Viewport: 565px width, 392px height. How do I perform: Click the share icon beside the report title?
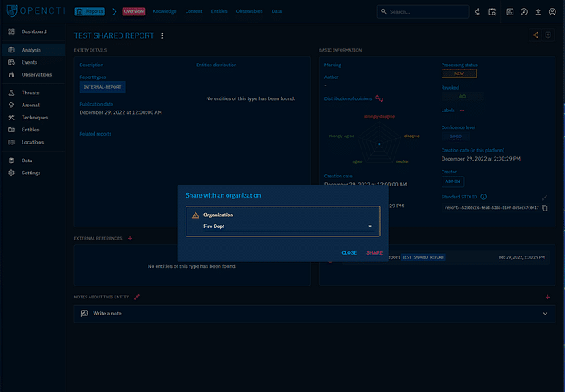pyautogui.click(x=536, y=35)
